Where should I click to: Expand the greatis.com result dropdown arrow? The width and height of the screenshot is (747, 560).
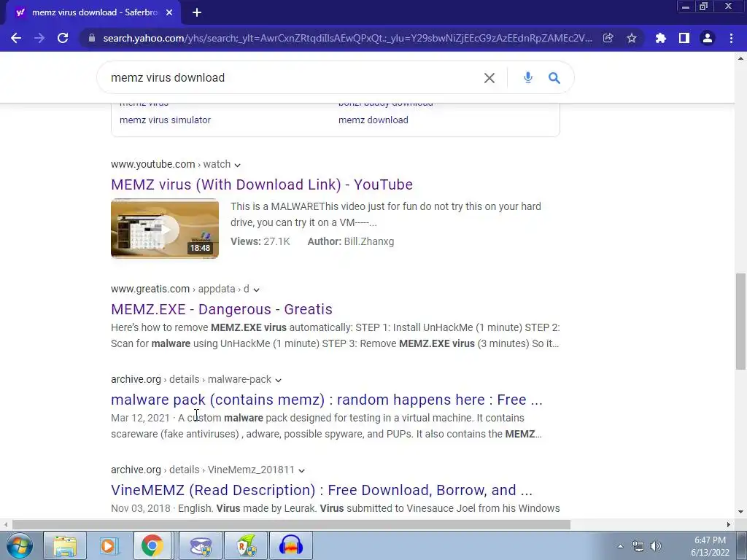click(256, 289)
